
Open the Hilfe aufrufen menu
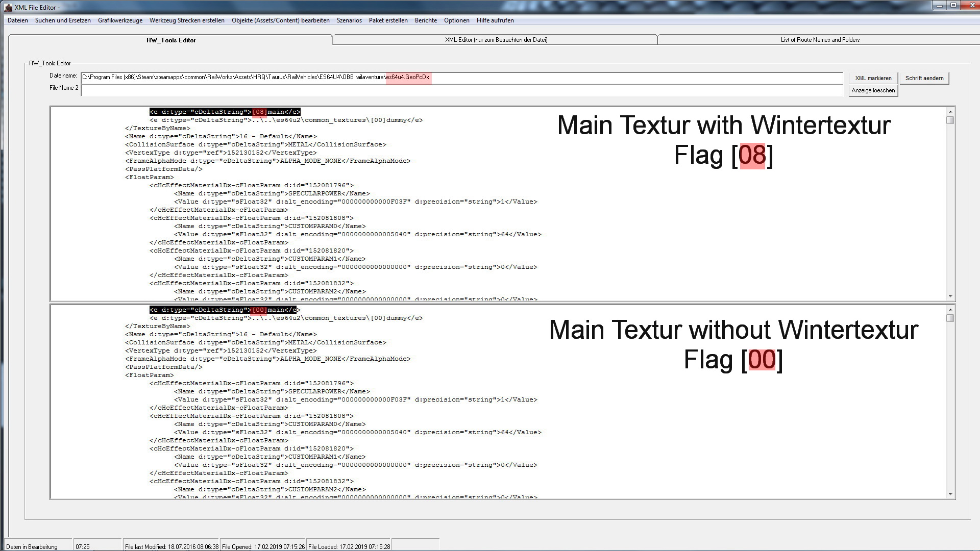click(495, 20)
